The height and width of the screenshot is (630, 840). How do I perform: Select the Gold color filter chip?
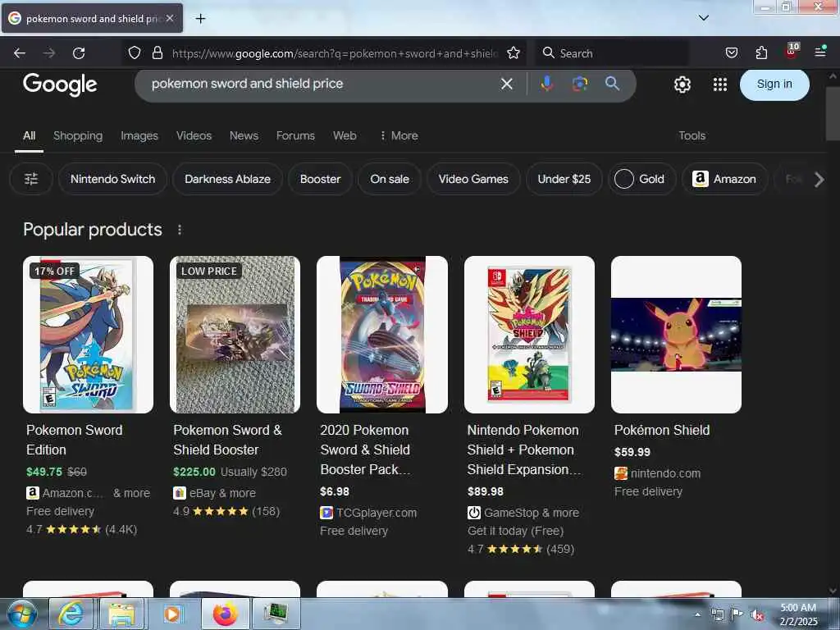641,179
